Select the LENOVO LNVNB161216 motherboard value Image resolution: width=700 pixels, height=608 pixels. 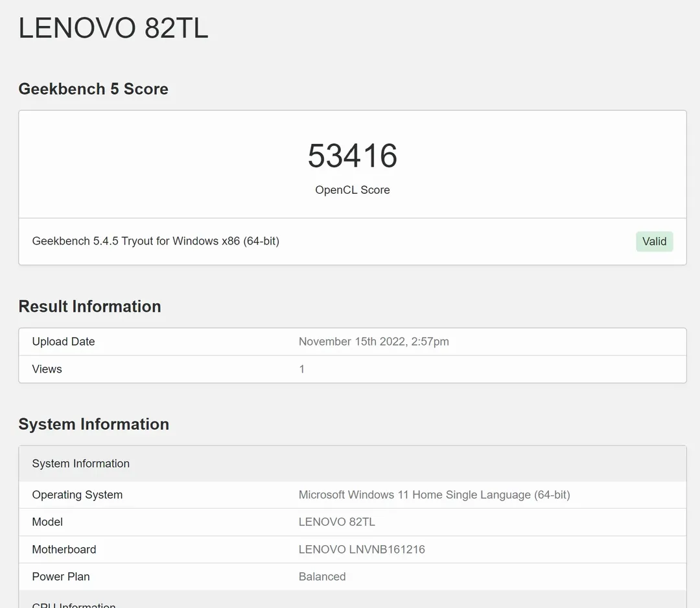click(x=362, y=549)
